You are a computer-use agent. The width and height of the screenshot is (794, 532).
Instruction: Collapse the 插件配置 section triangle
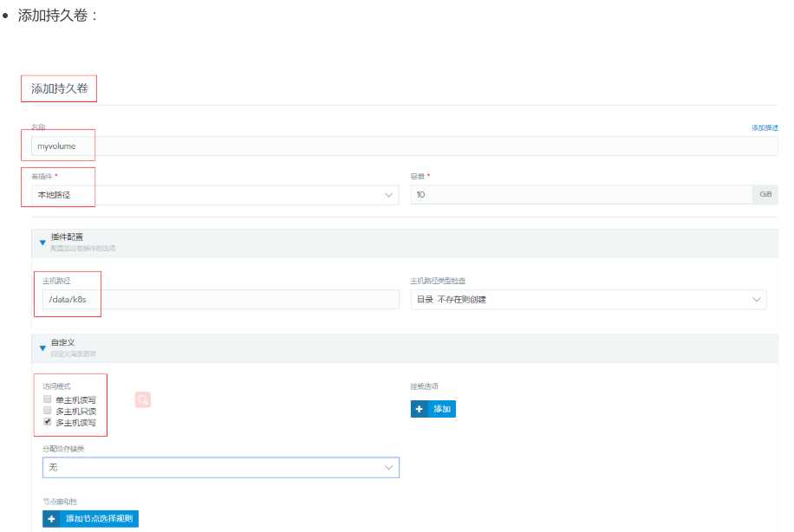click(x=42, y=243)
